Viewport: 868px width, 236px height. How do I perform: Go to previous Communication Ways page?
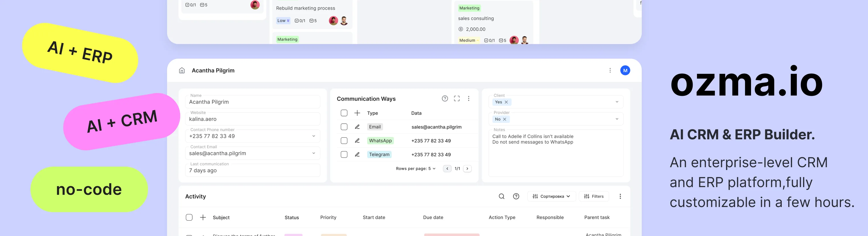click(447, 169)
